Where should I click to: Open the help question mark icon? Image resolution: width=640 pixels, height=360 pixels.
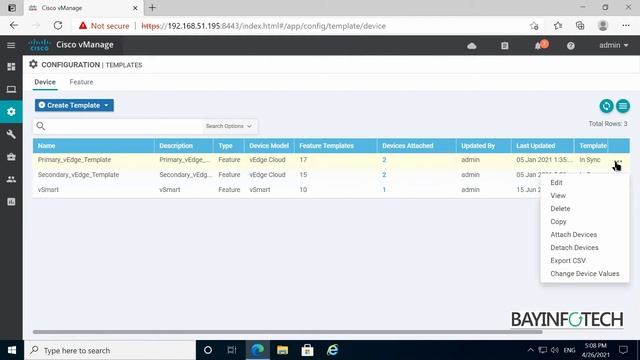click(x=571, y=46)
